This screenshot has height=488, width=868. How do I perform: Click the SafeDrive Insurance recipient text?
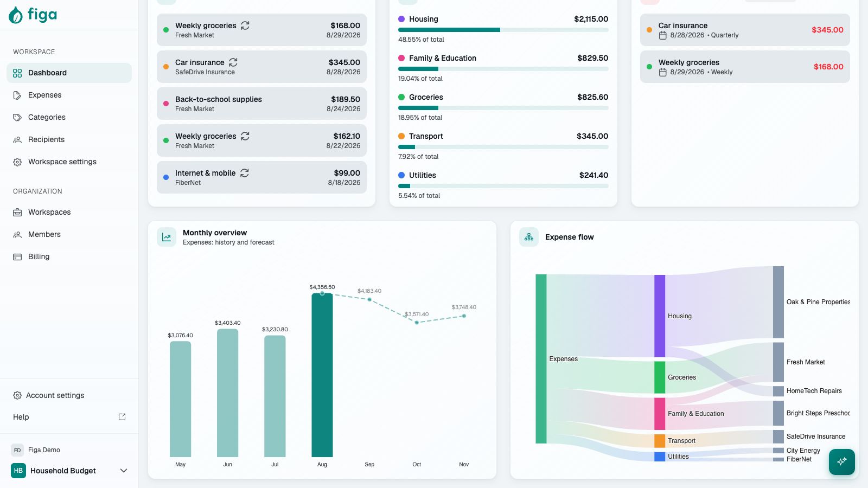205,72
